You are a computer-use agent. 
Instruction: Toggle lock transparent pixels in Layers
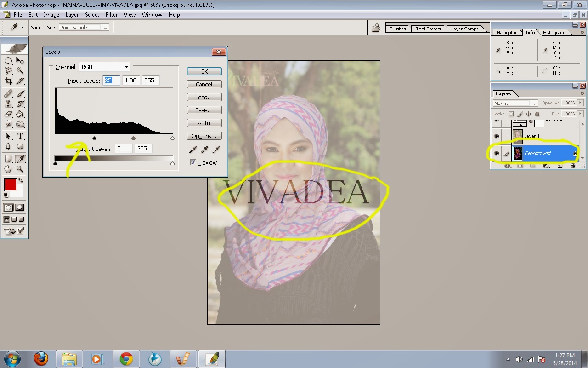pyautogui.click(x=511, y=114)
